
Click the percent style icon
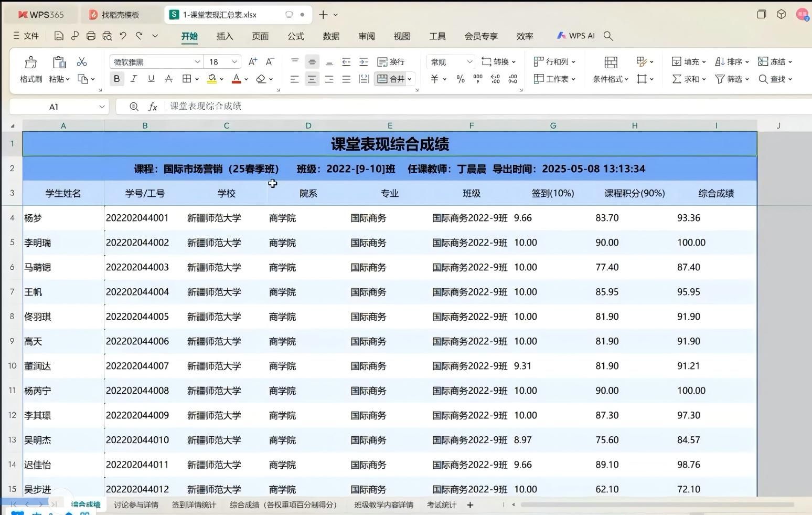tap(460, 79)
